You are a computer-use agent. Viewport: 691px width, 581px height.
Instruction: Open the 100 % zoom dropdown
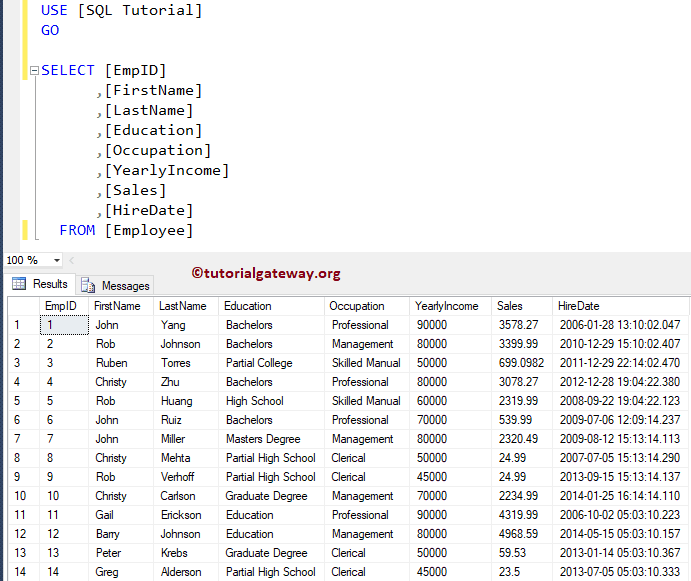tap(57, 260)
